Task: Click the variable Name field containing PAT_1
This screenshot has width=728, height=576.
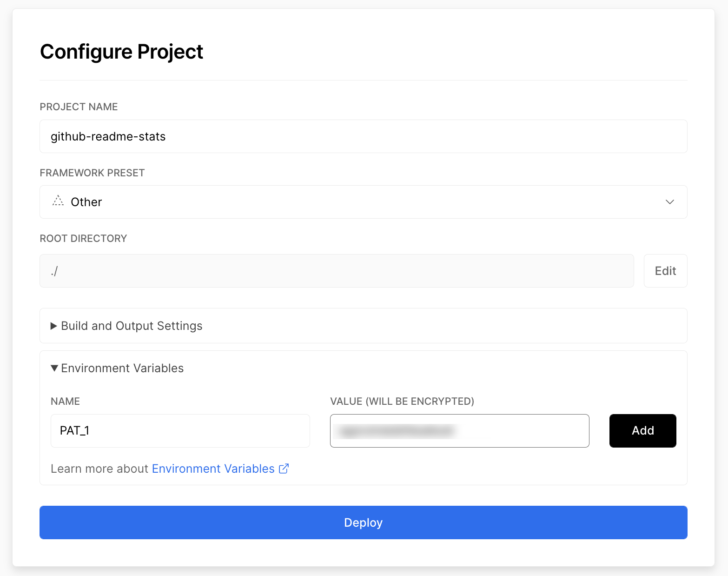Action: point(180,431)
